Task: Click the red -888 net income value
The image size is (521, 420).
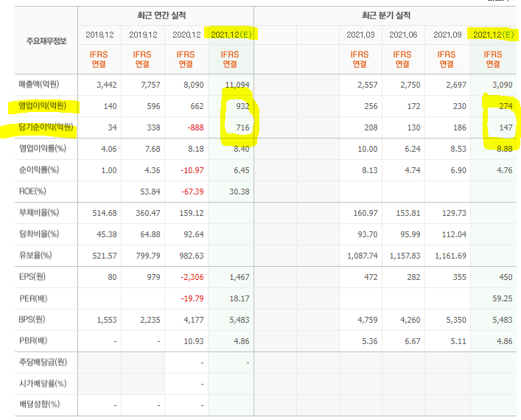Action: click(195, 127)
